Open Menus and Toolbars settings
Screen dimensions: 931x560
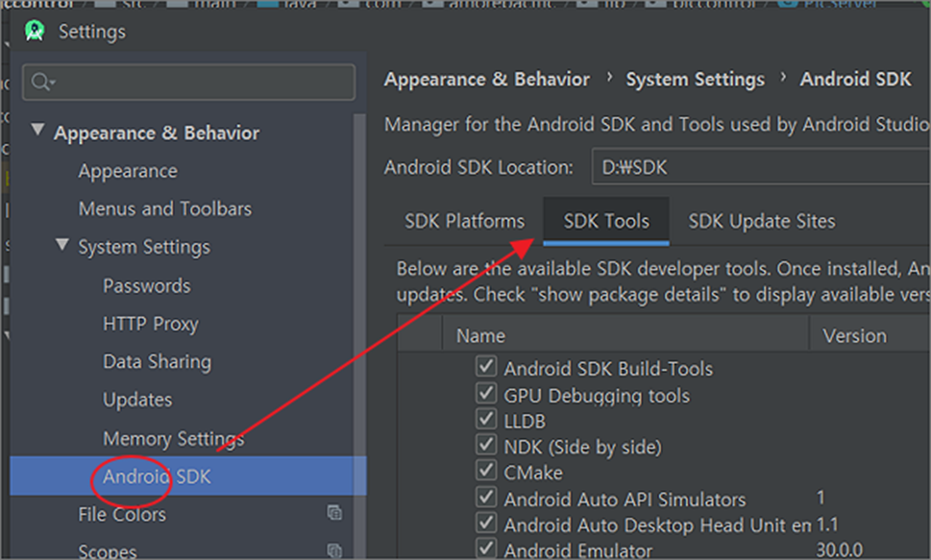[165, 209]
